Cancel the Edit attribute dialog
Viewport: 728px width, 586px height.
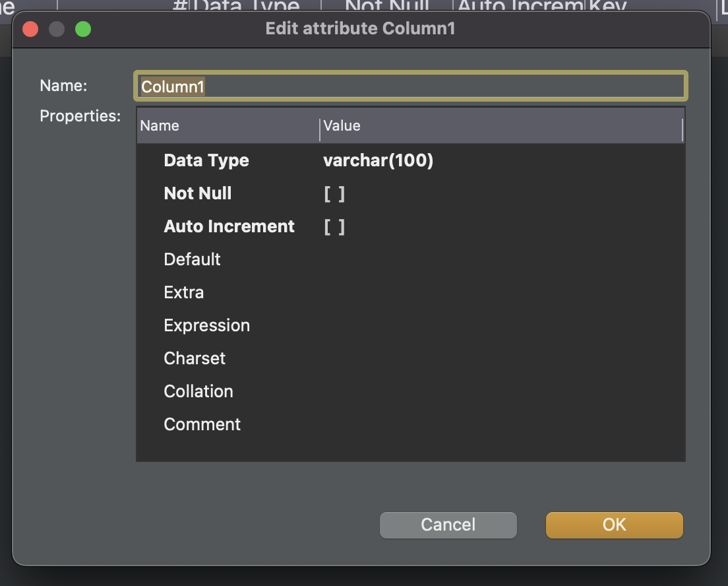tap(448, 525)
